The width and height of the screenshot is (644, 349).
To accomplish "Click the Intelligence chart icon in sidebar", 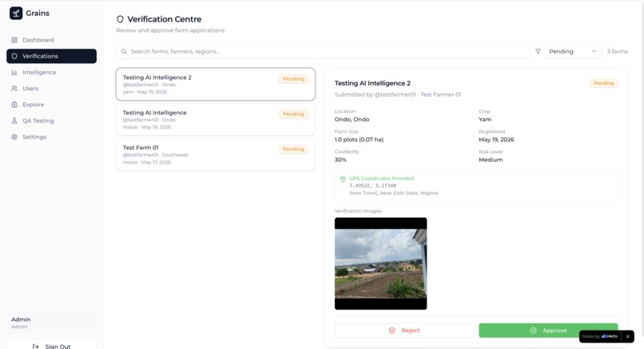I will point(14,72).
